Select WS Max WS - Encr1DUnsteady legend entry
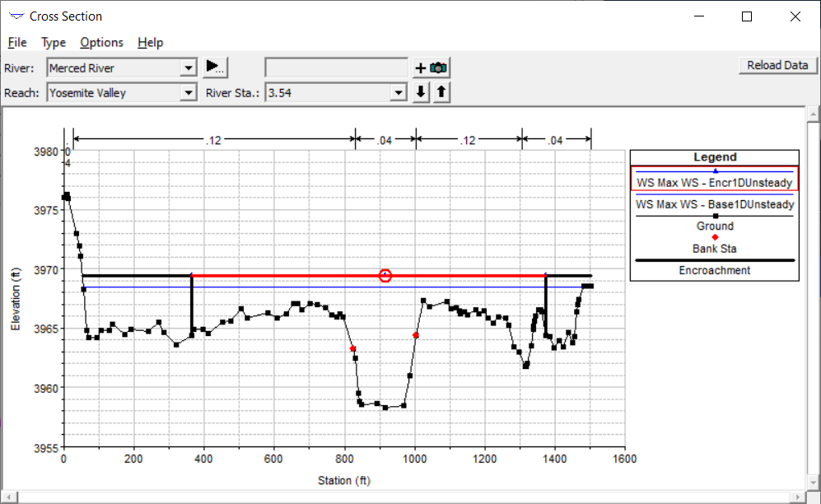821x504 pixels. pyautogui.click(x=715, y=182)
